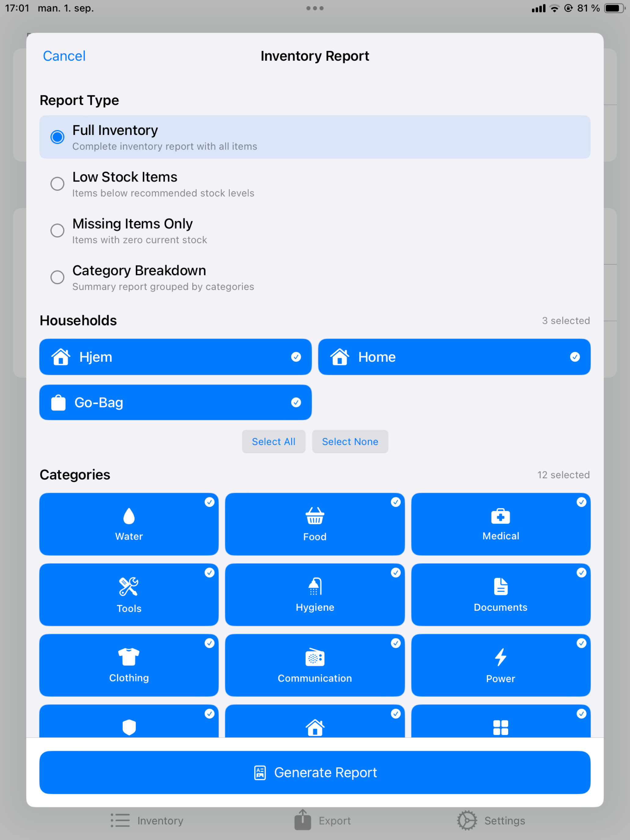Image resolution: width=630 pixels, height=840 pixels.
Task: Uncheck the Go-Bag household checkmark
Action: tap(296, 403)
